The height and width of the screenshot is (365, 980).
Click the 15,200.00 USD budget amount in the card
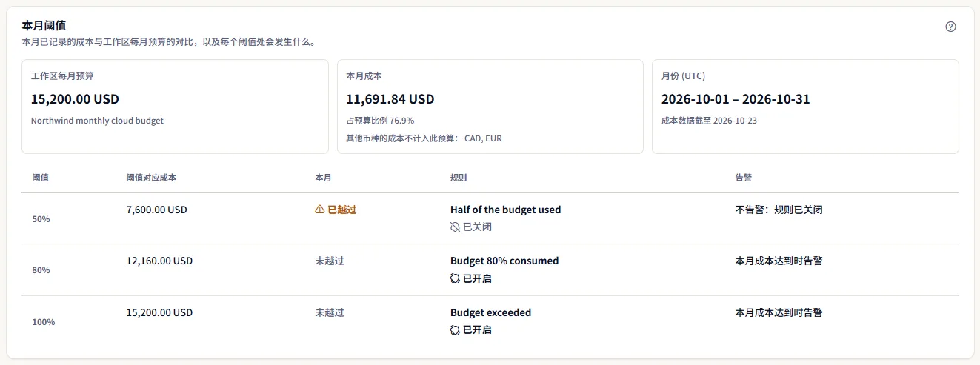click(75, 99)
